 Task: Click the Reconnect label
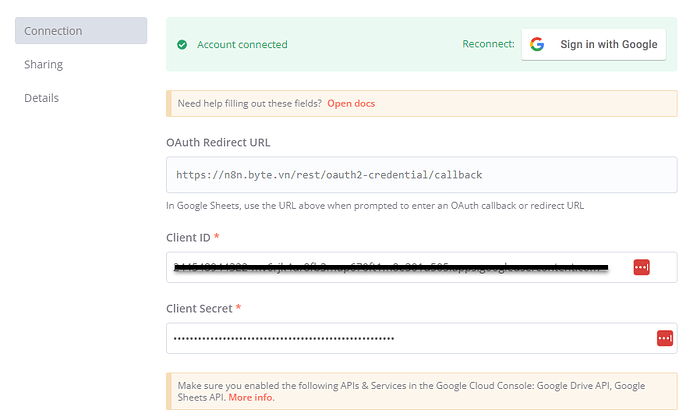pos(488,45)
